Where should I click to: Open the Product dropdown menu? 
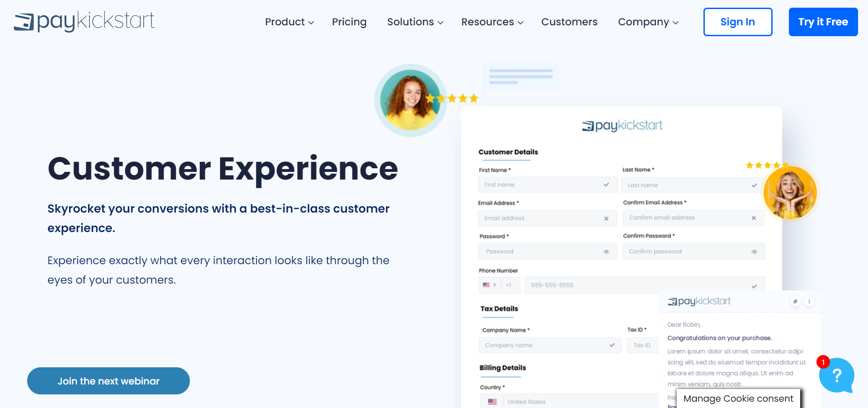[289, 22]
